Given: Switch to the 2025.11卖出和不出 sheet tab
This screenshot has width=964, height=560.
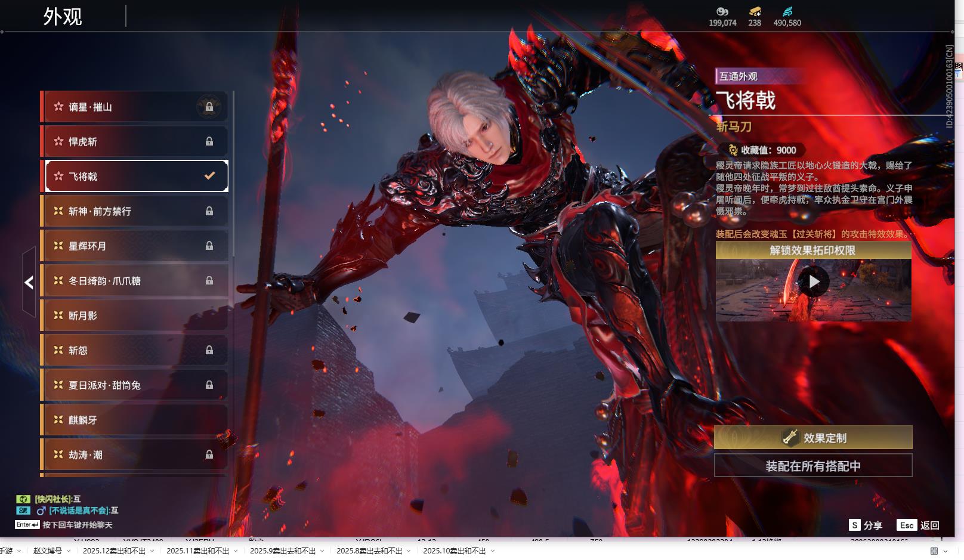Looking at the screenshot, I should (x=197, y=551).
